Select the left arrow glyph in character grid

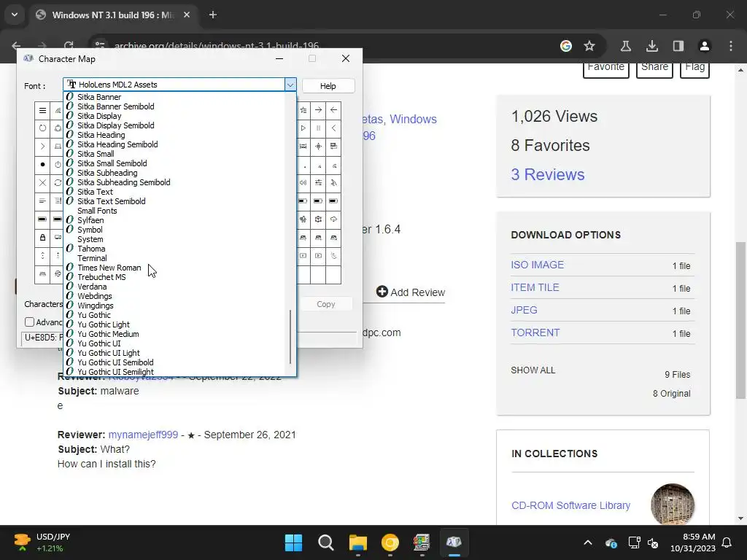pos(333,110)
